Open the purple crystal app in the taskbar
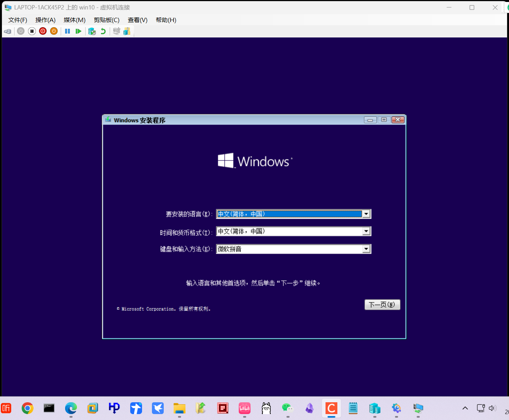 tap(310, 408)
